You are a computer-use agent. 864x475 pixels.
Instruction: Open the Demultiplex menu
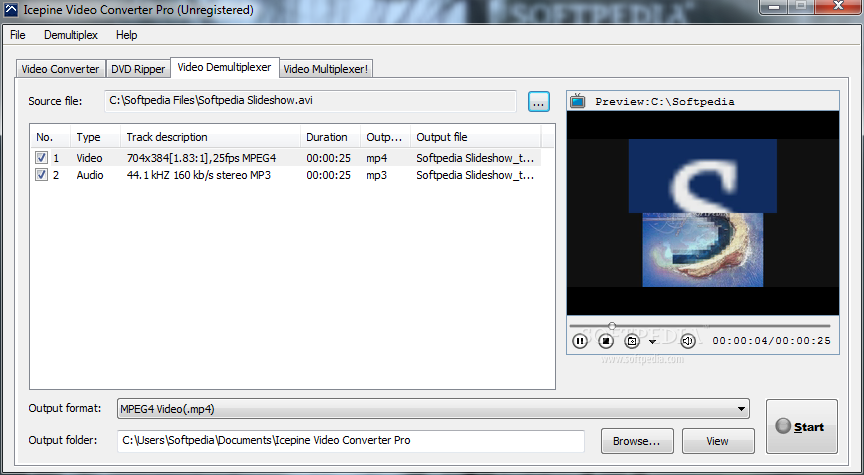(71, 35)
